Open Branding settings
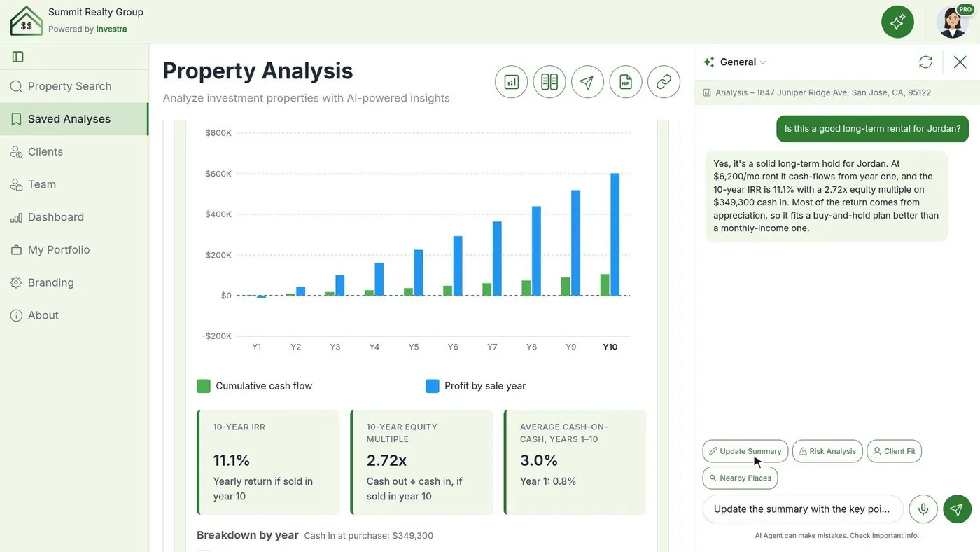The height and width of the screenshot is (552, 980). (x=74, y=282)
